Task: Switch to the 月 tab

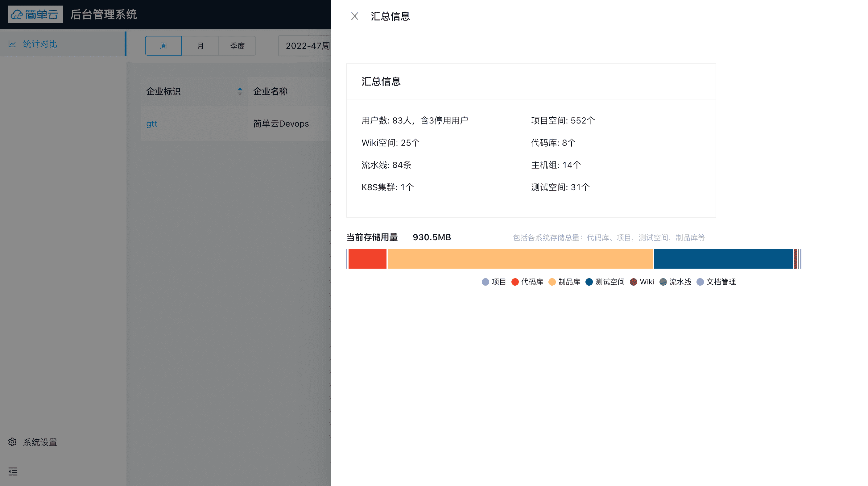Action: point(200,45)
